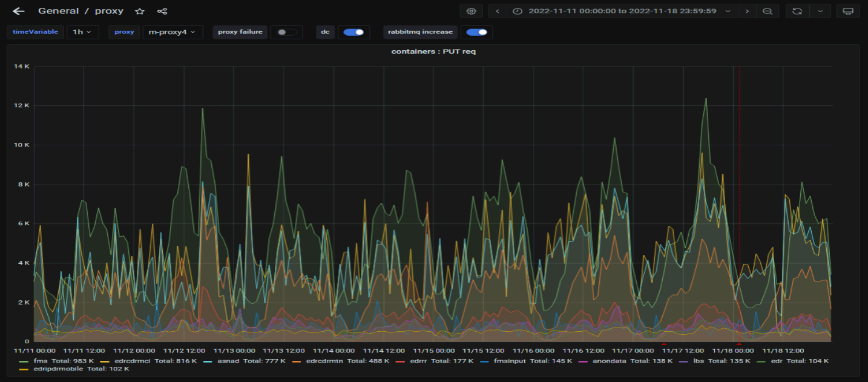Switch to TV display mode icon
The image size is (868, 382).
click(848, 11)
